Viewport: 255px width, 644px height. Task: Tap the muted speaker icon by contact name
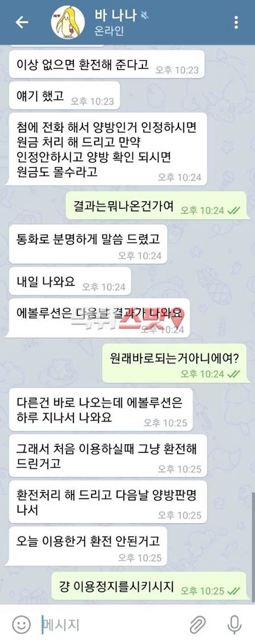tap(144, 16)
